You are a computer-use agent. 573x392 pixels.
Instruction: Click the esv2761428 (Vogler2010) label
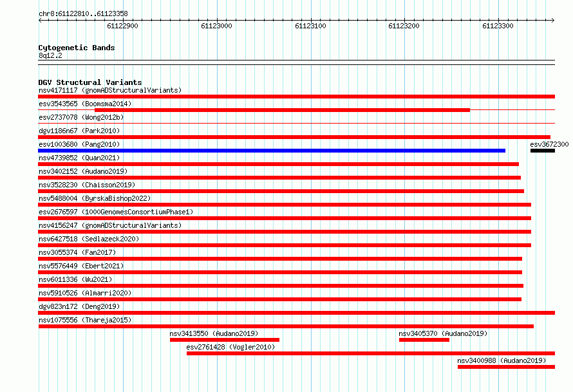[x=230, y=347]
